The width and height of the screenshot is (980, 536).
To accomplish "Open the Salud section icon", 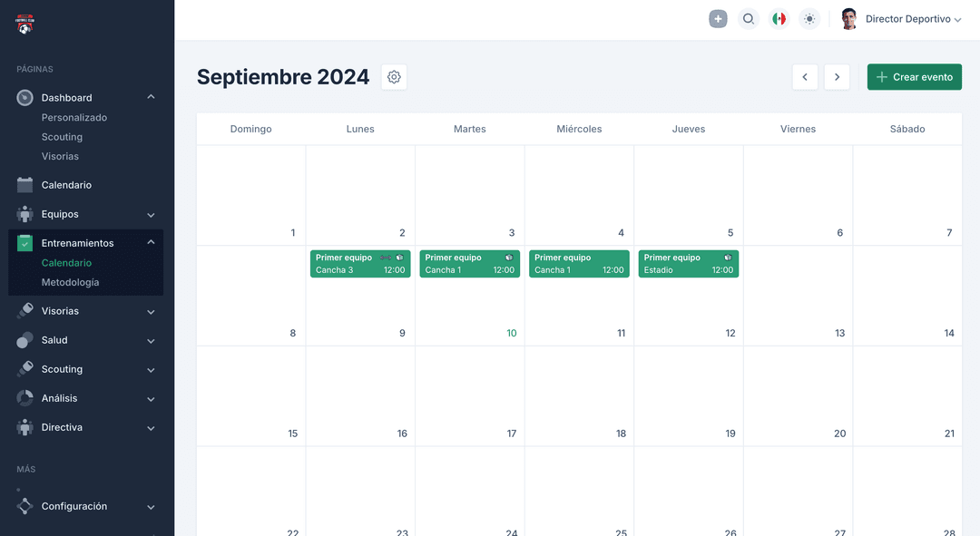I will pos(24,340).
